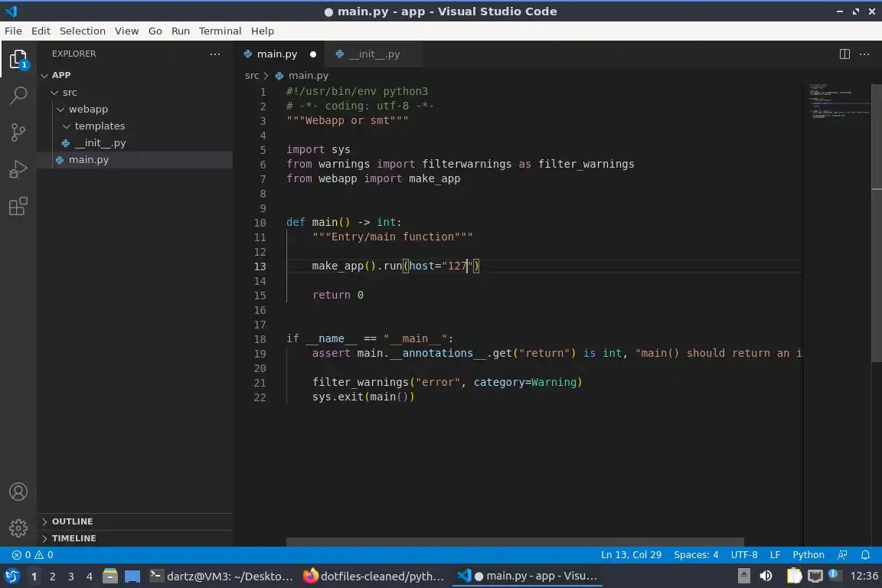Change the LF end of line sequence

tap(775, 555)
